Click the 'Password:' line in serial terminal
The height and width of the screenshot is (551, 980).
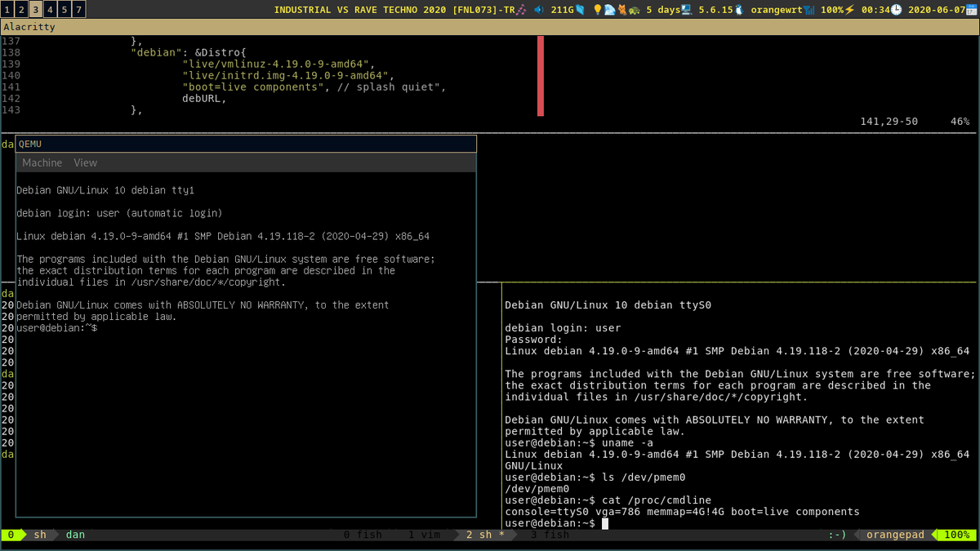pos(534,340)
